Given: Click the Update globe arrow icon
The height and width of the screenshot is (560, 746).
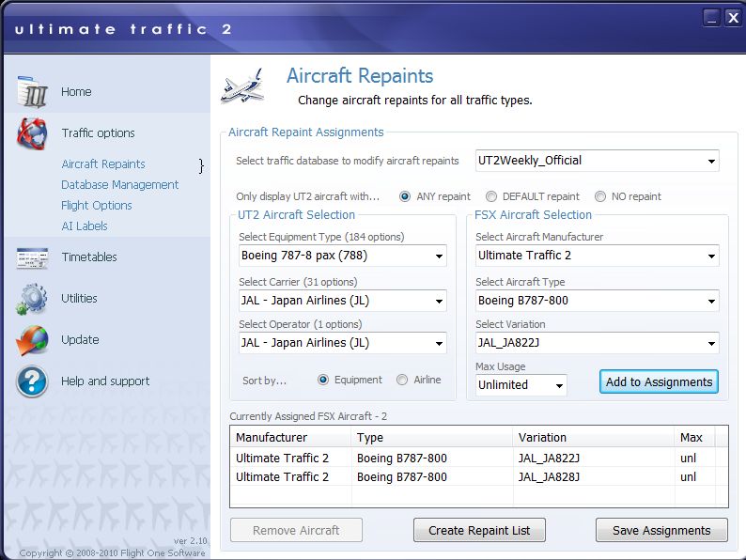Looking at the screenshot, I should 32,340.
